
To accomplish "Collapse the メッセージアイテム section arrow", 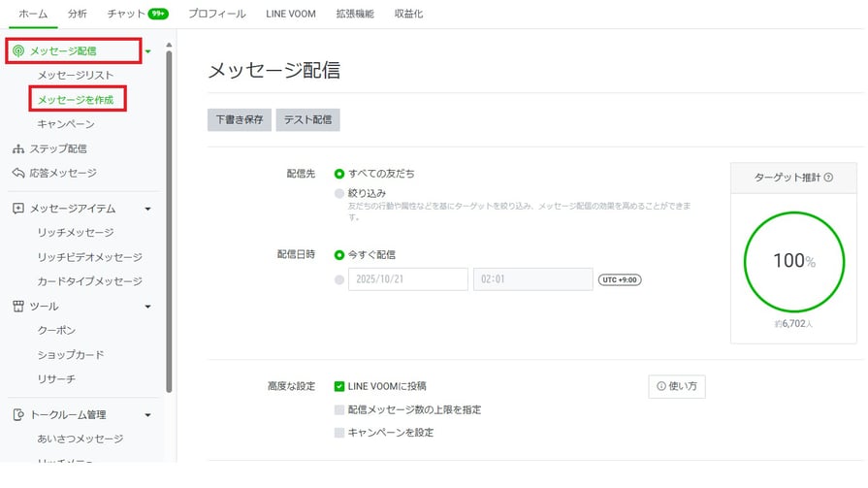I will [x=147, y=209].
